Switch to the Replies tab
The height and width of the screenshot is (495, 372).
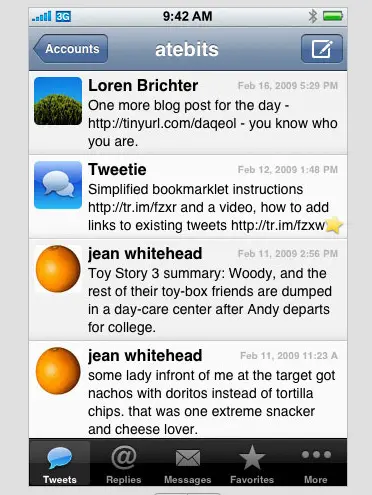[124, 463]
